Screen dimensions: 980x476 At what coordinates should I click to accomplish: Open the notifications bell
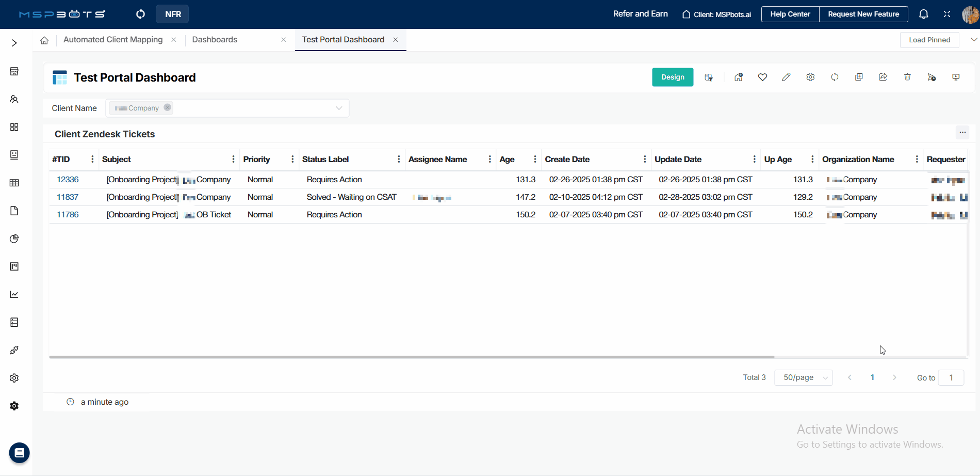(923, 14)
